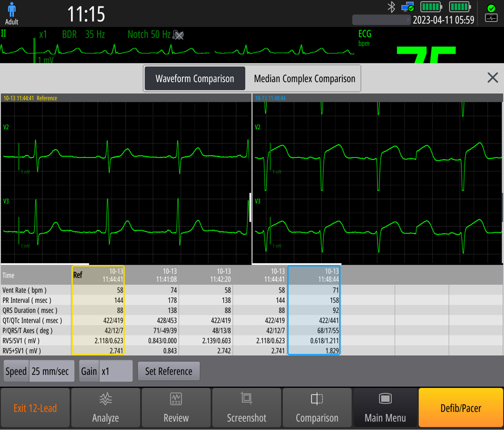504x430 pixels.
Task: Select the Adult patient type icon
Action: click(12, 13)
